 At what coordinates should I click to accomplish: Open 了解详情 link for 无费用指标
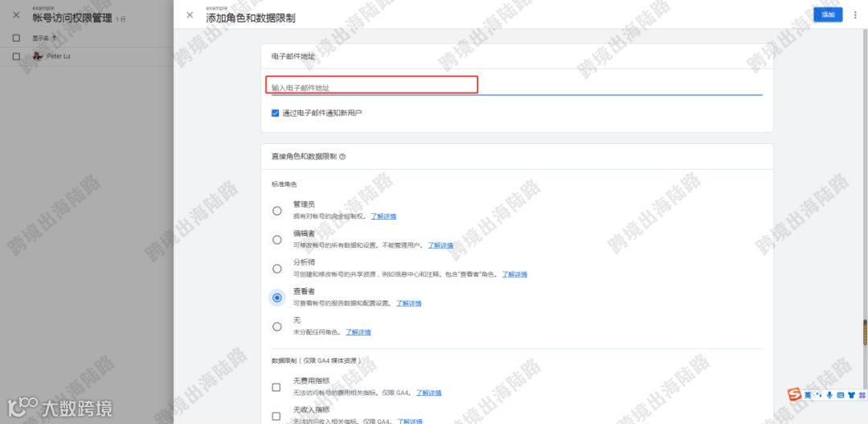429,393
